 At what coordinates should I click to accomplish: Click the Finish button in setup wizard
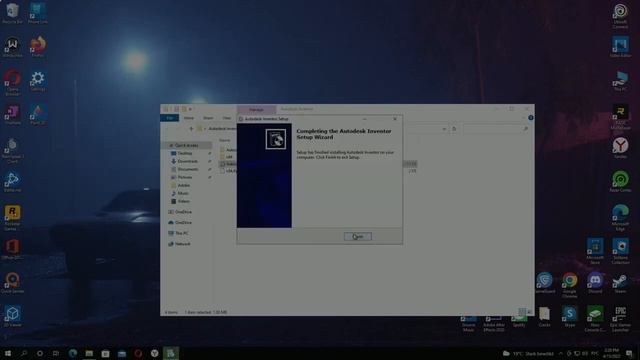pos(358,236)
